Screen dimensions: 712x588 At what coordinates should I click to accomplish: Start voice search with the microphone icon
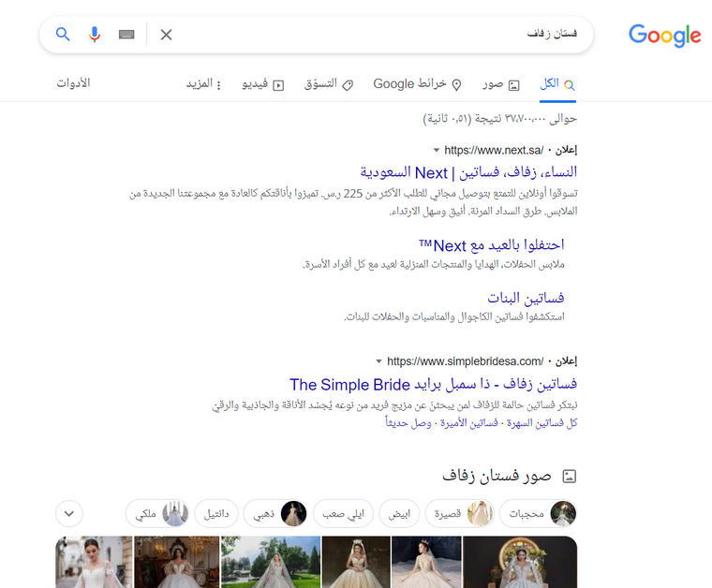tap(95, 34)
